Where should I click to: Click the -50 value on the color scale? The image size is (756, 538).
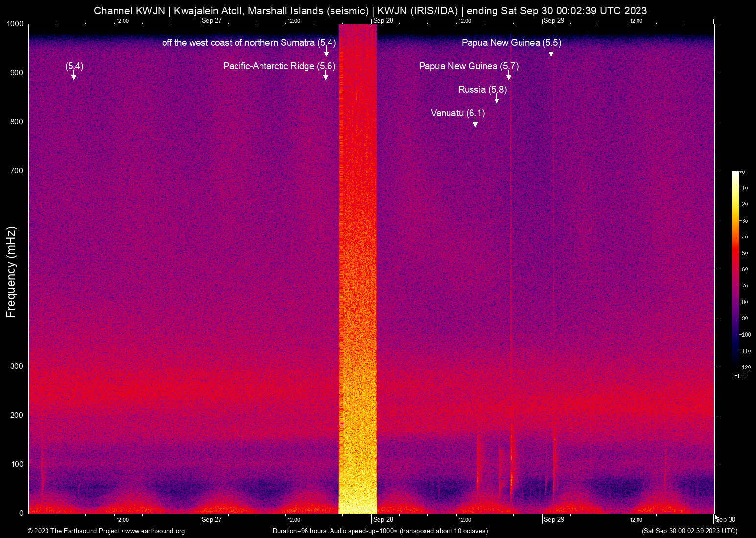[x=743, y=253]
